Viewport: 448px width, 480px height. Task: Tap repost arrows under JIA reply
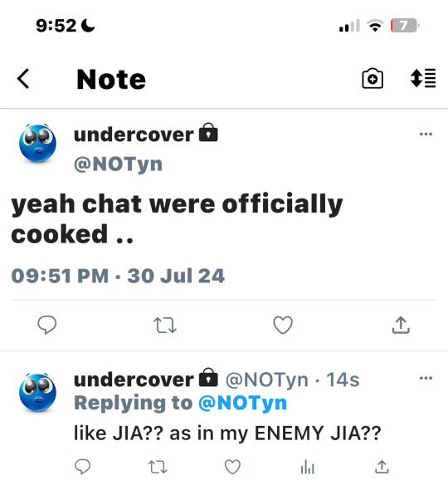[x=158, y=468]
